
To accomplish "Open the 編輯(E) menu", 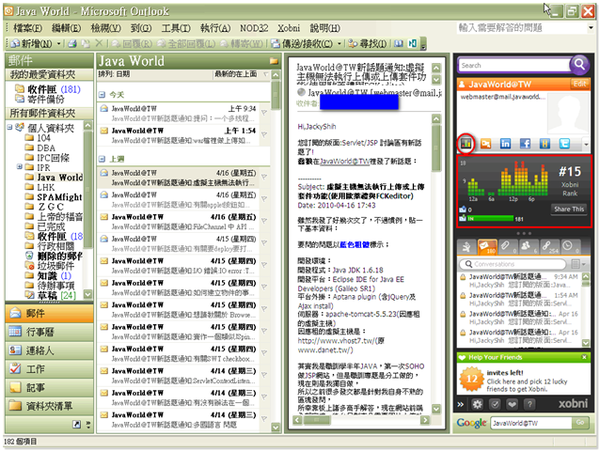I will click(66, 28).
